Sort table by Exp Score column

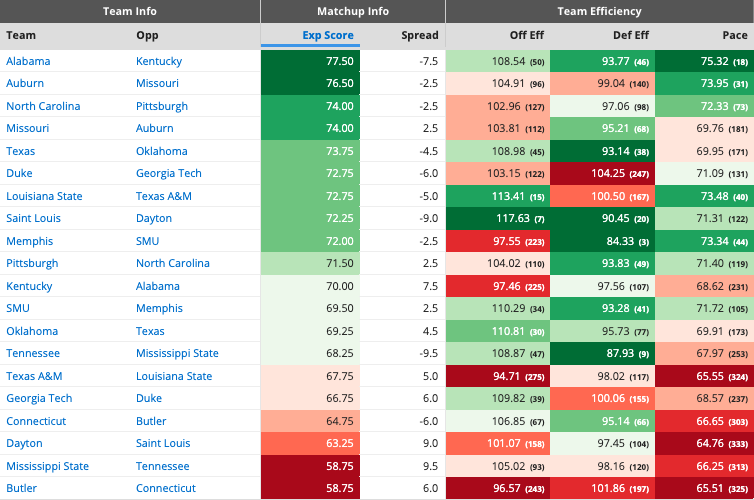(x=328, y=35)
